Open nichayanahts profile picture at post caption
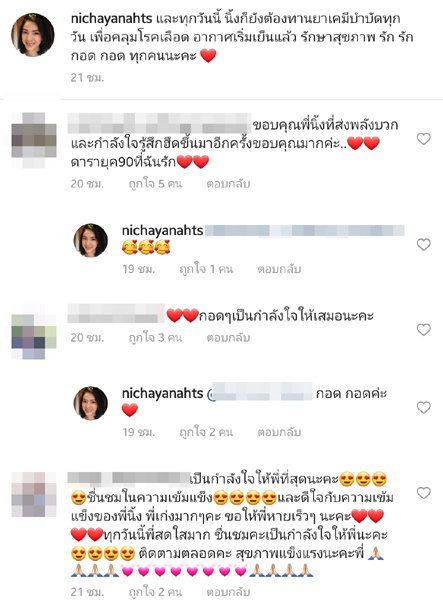Screen dimensions: 443x600 click(33, 35)
